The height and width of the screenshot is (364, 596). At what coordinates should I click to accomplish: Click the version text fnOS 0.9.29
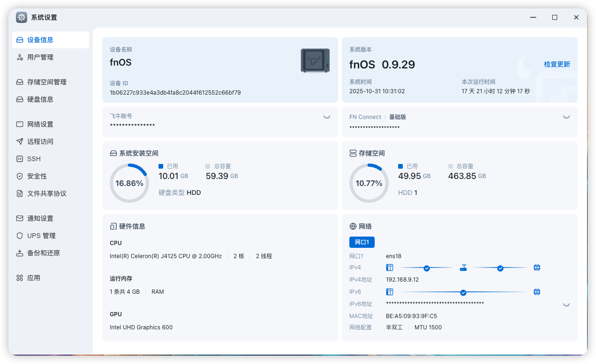382,65
